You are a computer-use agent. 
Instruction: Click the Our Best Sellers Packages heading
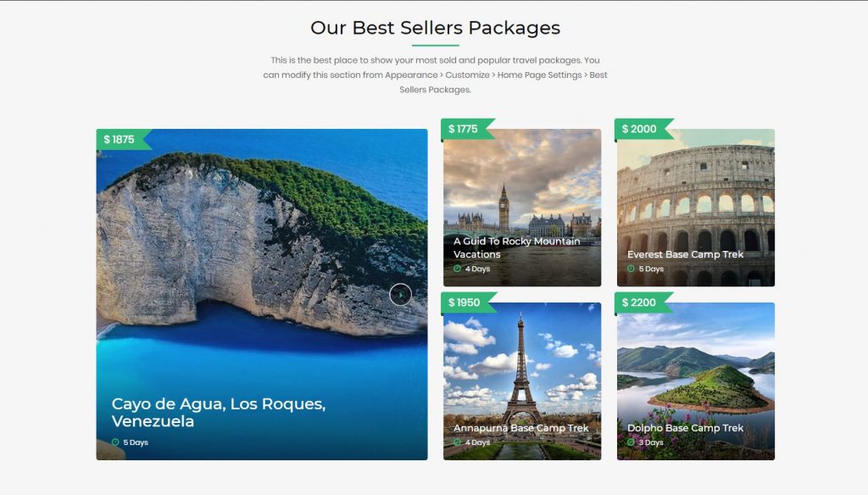(x=435, y=28)
